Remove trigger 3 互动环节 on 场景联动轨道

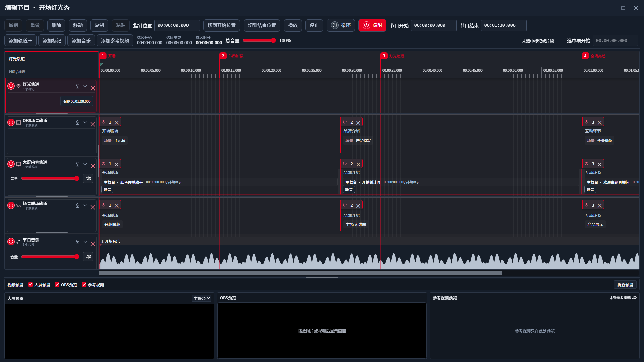pyautogui.click(x=600, y=206)
